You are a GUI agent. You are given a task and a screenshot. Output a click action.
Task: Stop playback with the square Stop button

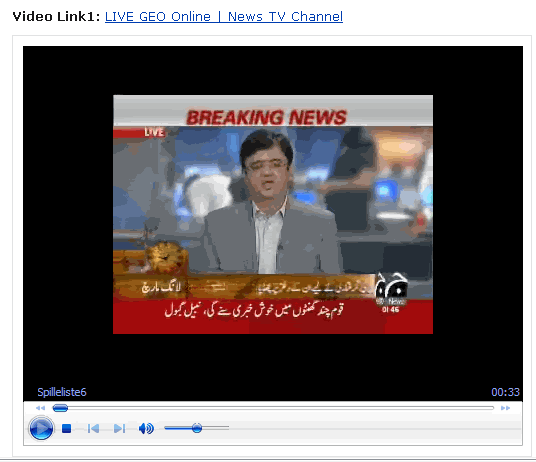66,428
